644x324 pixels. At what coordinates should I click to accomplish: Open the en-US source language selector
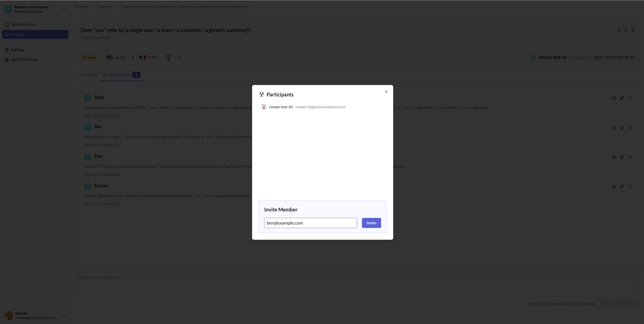[x=115, y=57]
